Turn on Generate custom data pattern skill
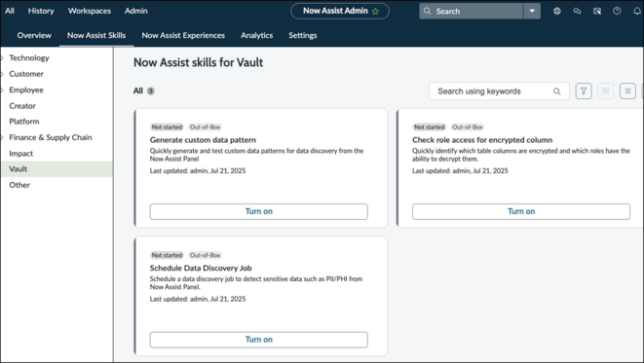 (x=259, y=211)
